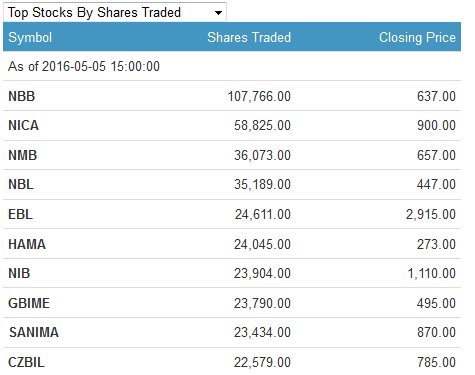Viewport: 475px width, 375px height.
Task: Sort by Symbol column header
Action: 30,37
